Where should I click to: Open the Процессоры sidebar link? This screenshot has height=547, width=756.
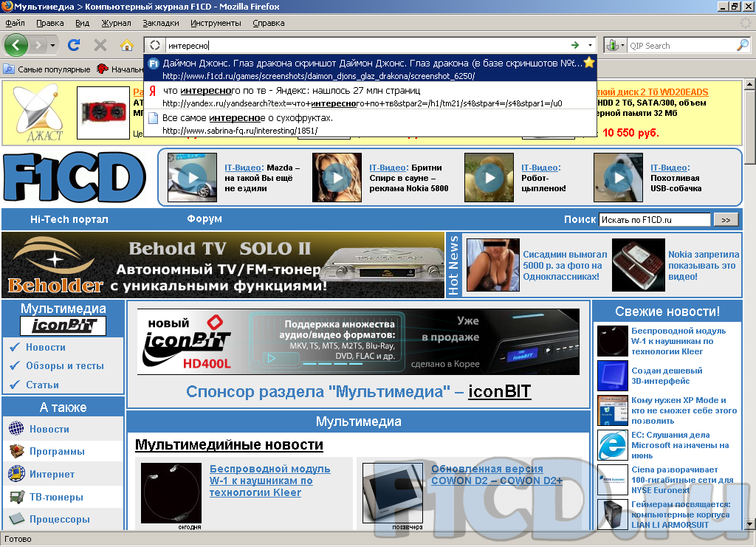point(60,519)
